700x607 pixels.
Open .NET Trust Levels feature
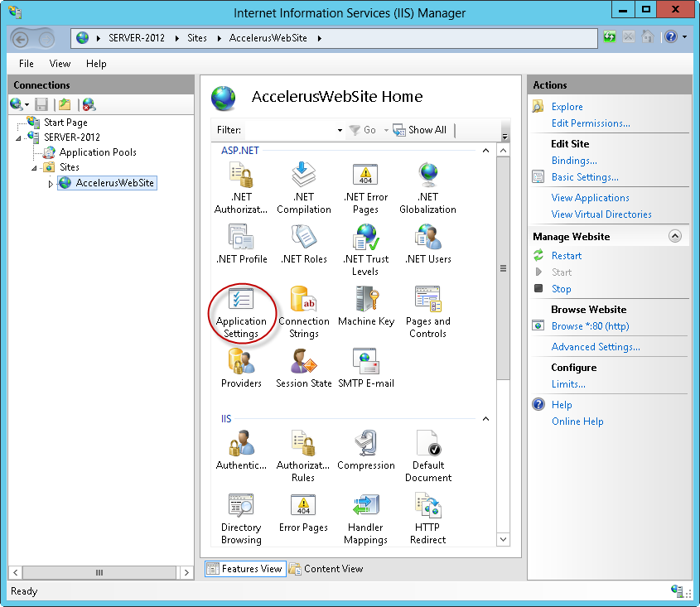[x=365, y=250]
